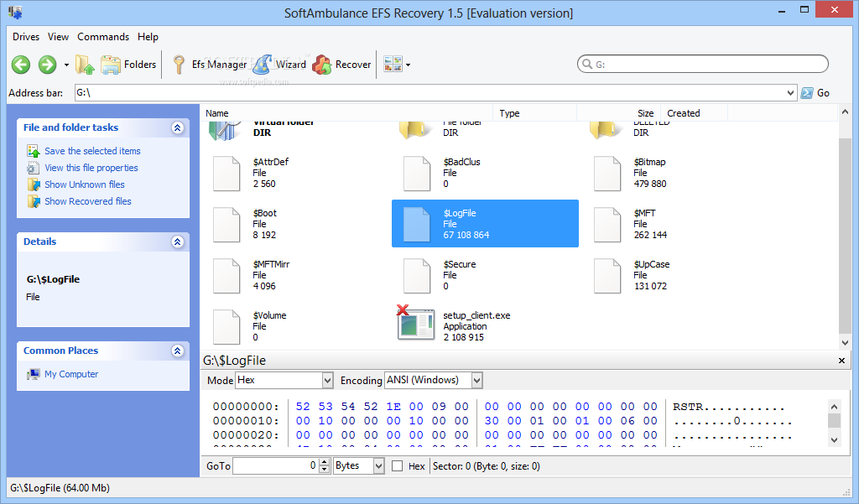Open the navigation history dropdown arrow

point(66,65)
